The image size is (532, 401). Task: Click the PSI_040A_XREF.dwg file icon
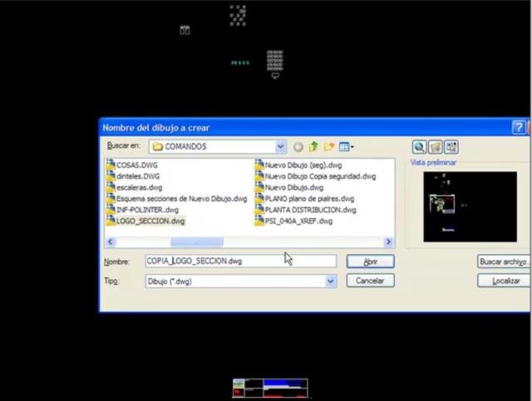[x=259, y=221]
